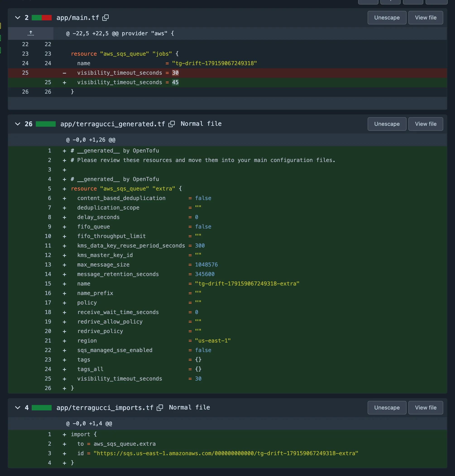Open View file for terragucci_imports.tf
This screenshot has width=455, height=476.
tap(426, 408)
